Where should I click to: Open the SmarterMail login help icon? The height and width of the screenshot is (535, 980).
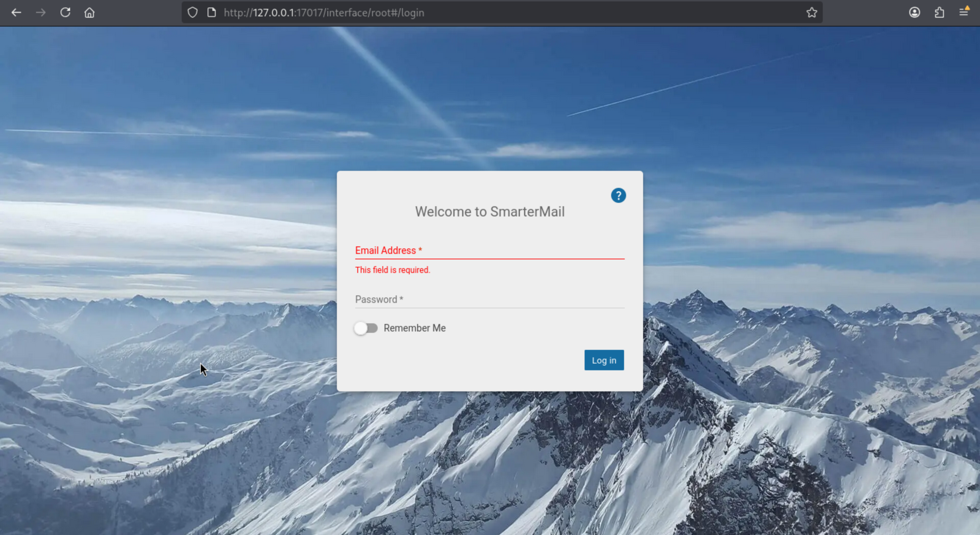[x=618, y=196]
